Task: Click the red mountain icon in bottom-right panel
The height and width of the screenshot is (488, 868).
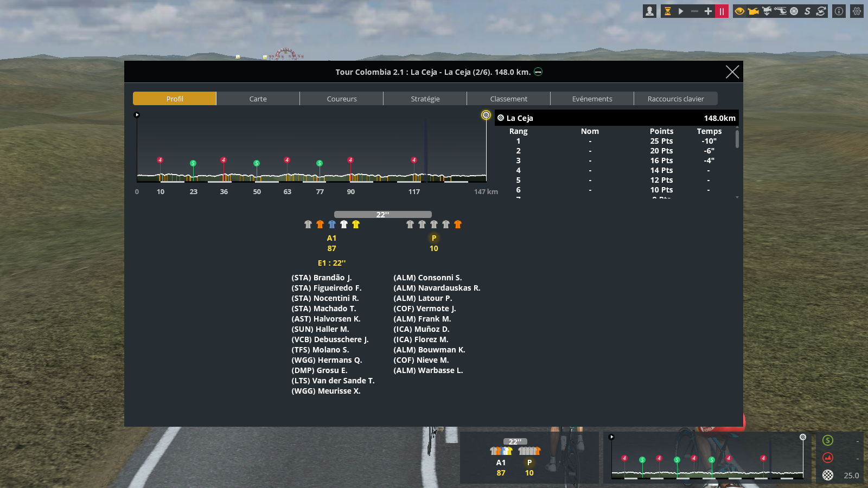Action: tap(828, 458)
